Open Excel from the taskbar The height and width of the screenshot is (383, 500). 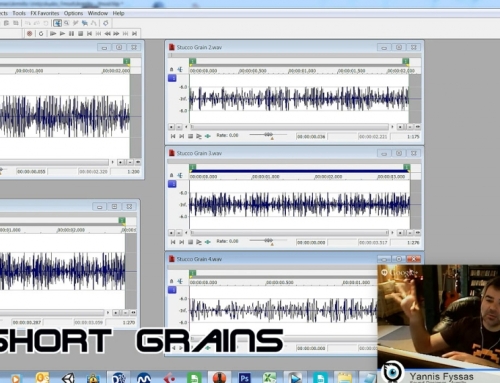[269, 378]
